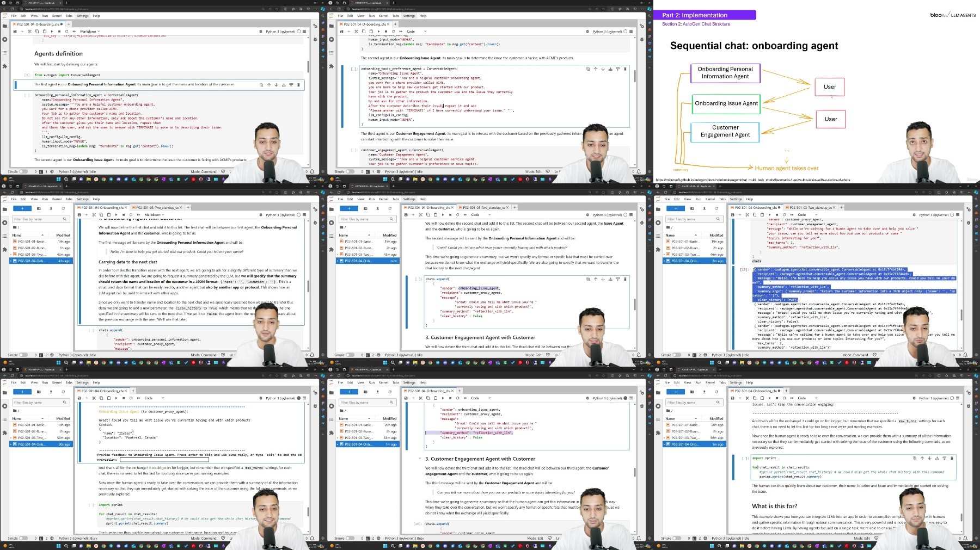This screenshot has width=980, height=550.
Task: Switch to Two_standup tab in 'Carrying data' frame
Action: [x=157, y=207]
